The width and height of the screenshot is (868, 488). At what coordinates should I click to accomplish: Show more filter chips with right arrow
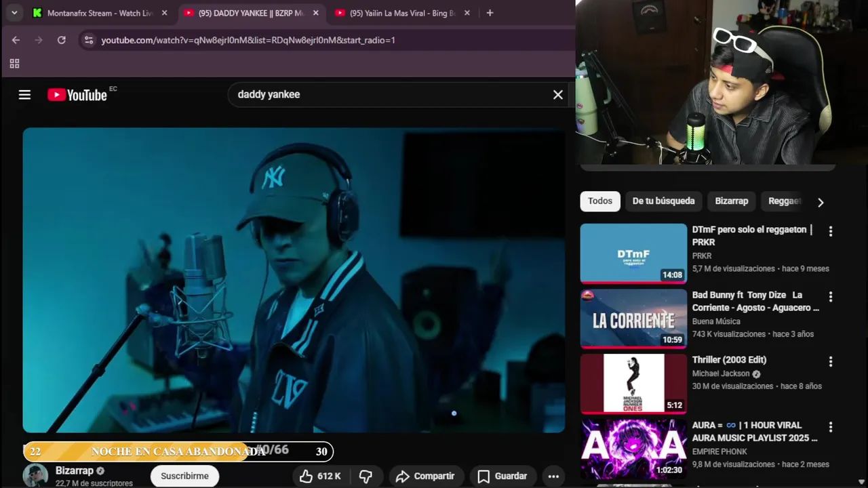click(x=821, y=202)
